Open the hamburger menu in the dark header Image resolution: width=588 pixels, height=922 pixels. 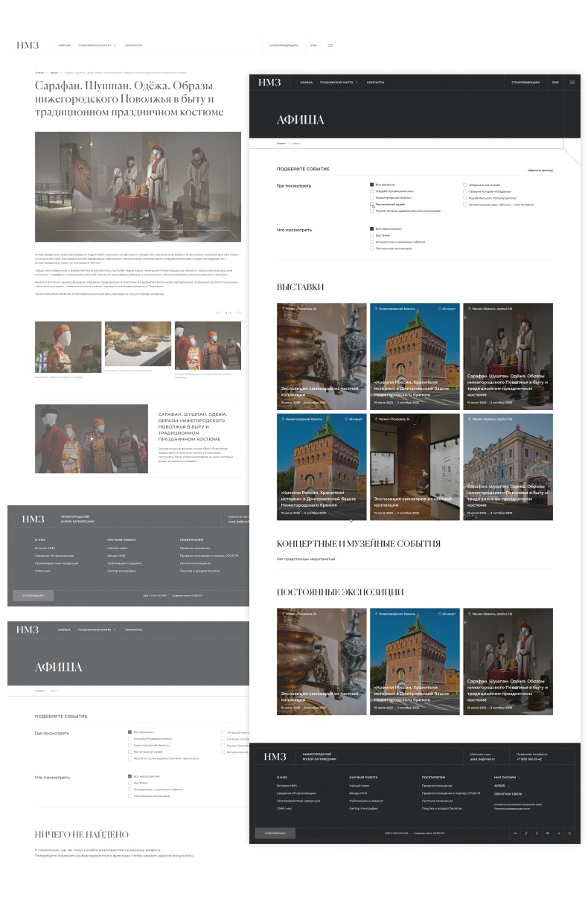point(572,83)
